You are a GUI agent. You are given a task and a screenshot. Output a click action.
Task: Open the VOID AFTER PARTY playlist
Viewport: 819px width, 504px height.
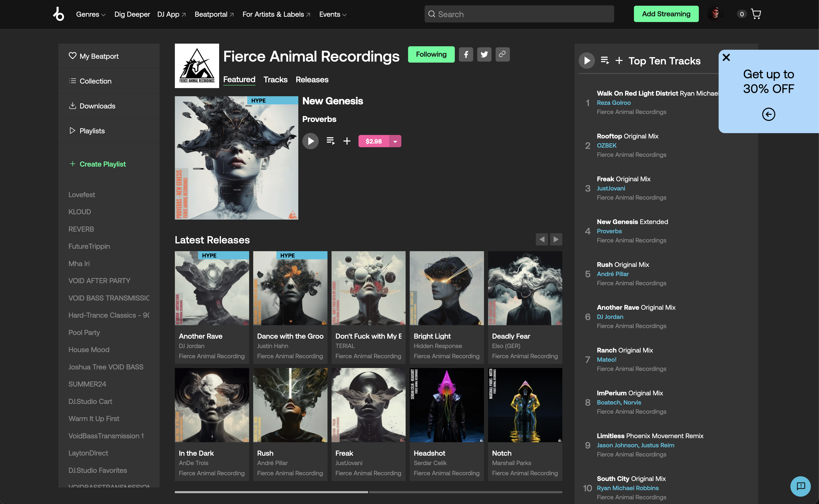[x=99, y=281]
